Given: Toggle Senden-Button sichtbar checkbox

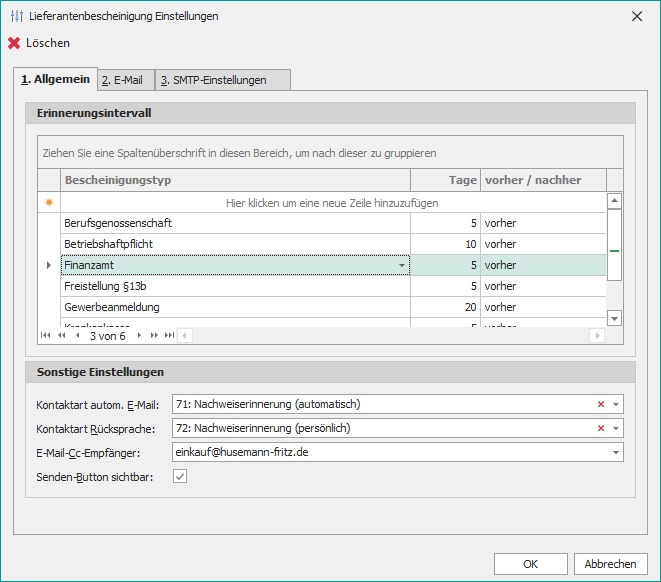Looking at the screenshot, I should click(x=180, y=477).
